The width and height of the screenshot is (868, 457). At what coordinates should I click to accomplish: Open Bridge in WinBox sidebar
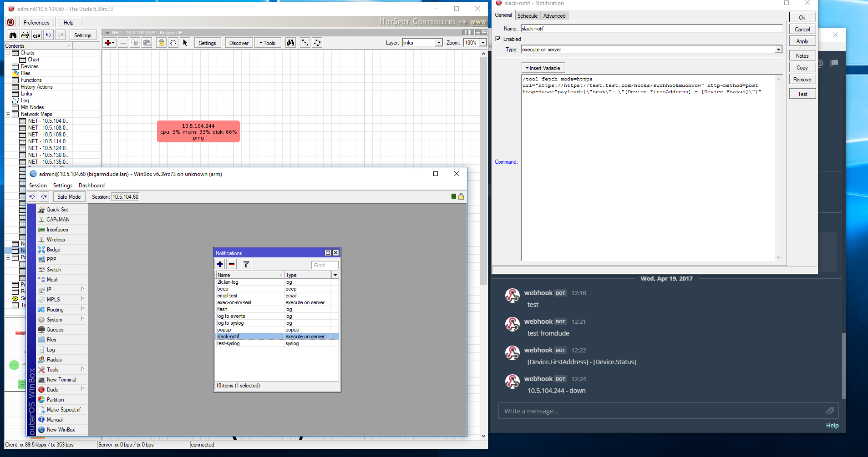(x=53, y=250)
